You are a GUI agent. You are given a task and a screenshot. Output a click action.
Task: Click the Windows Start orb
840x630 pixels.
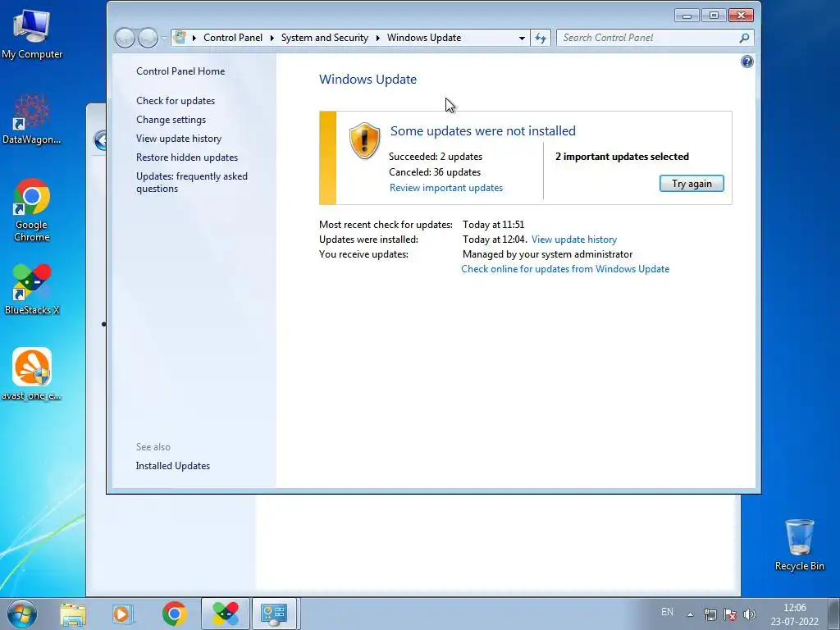coord(22,614)
